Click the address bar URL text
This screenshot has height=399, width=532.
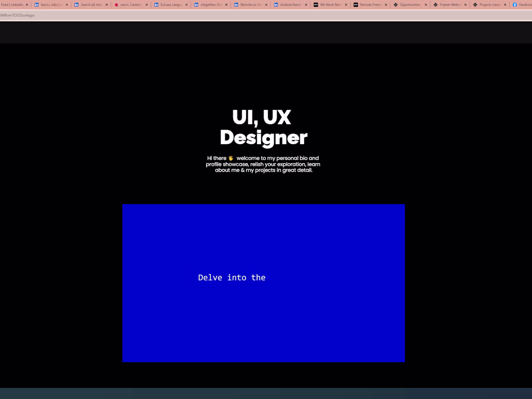17,15
